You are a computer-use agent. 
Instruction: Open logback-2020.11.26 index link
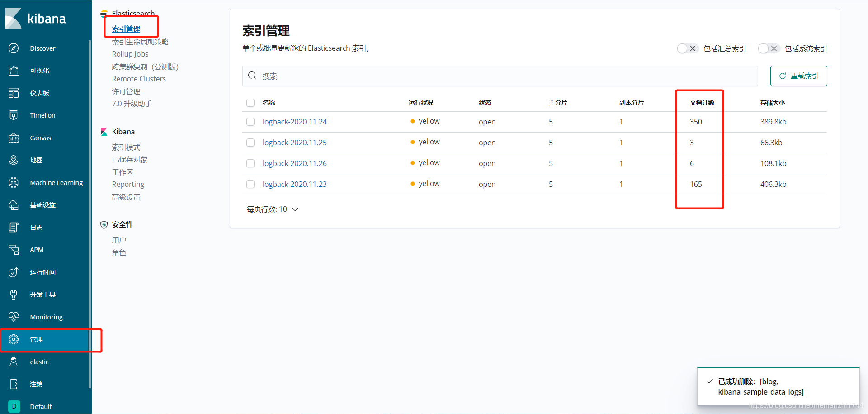coord(295,163)
